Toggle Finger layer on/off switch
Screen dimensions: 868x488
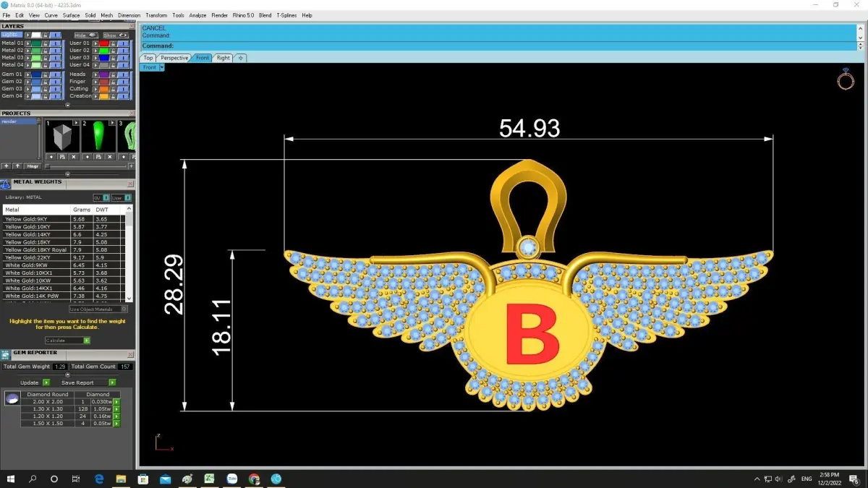123,82
